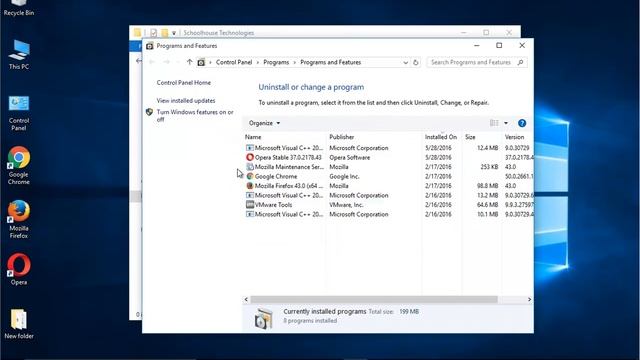The width and height of the screenshot is (640, 360).
Task: Select the Mozilla Firefox desktop shortcut
Action: 19,219
